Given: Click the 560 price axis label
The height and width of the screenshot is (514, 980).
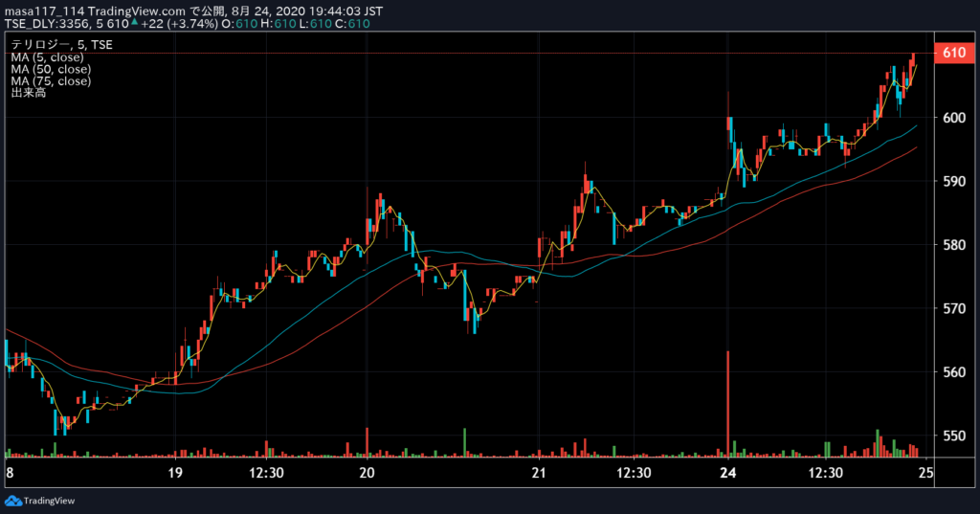Looking at the screenshot, I should point(954,372).
